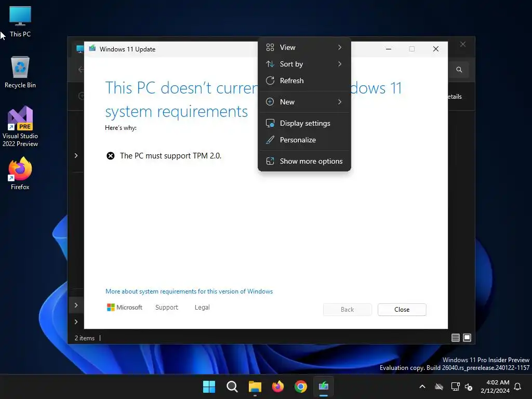Open taskbar Search
The height and width of the screenshot is (399, 532).
(x=232, y=387)
